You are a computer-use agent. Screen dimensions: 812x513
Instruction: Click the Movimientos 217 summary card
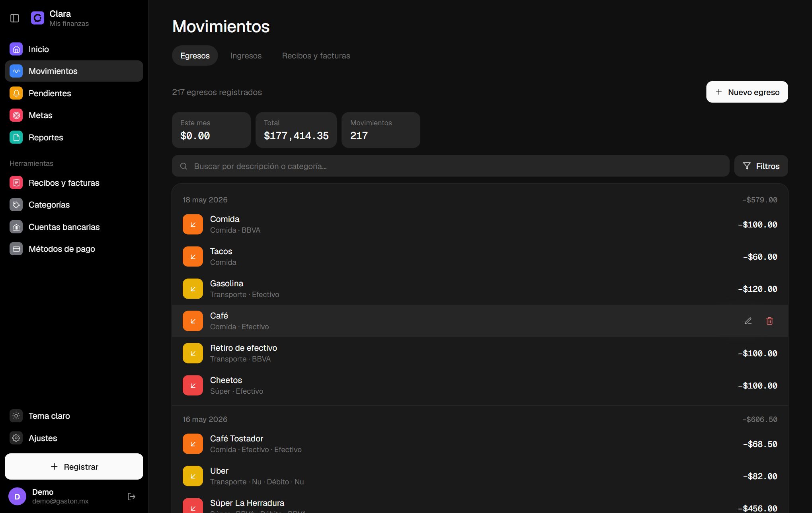click(381, 130)
